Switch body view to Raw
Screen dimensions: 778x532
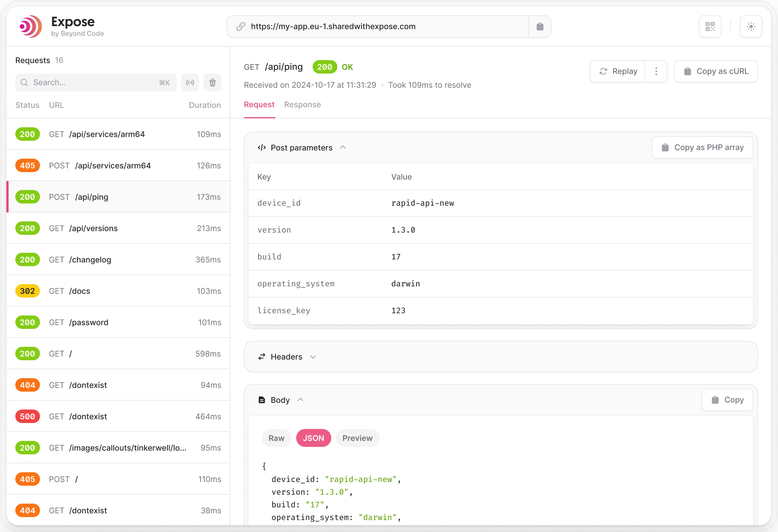pos(276,438)
